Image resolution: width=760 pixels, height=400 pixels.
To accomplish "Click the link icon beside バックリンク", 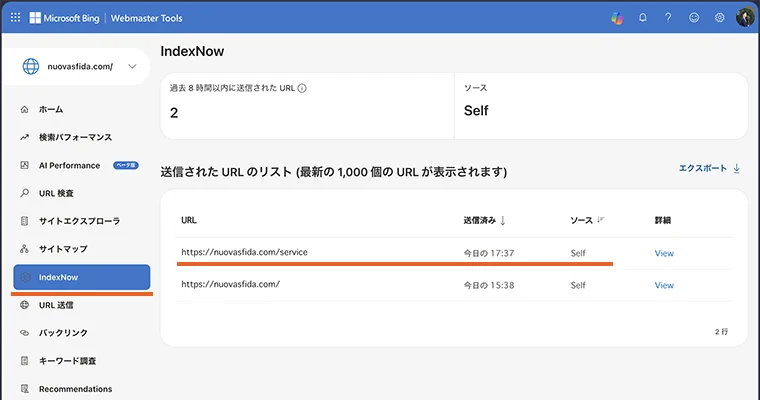I will click(24, 333).
